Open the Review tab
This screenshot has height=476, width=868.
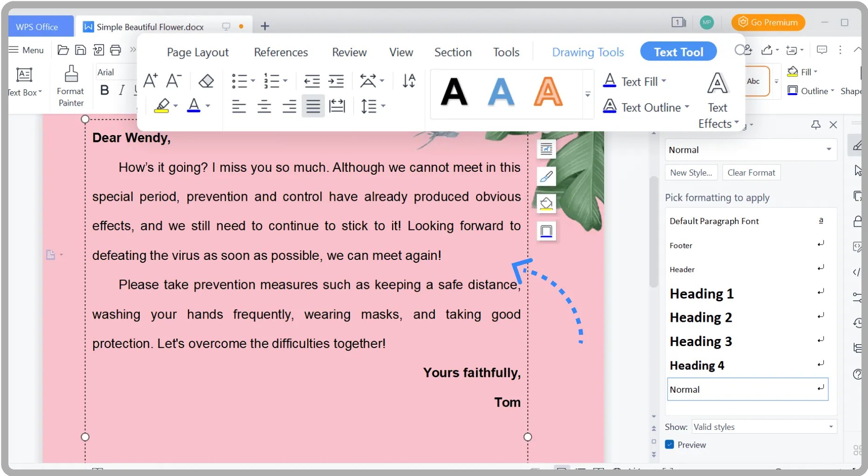pyautogui.click(x=349, y=52)
